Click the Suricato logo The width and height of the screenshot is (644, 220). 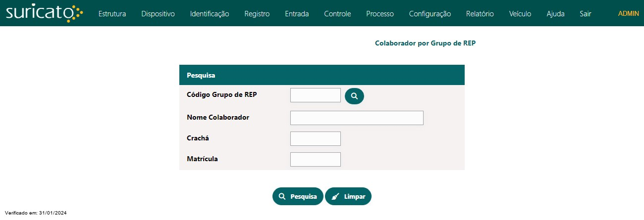(x=45, y=13)
